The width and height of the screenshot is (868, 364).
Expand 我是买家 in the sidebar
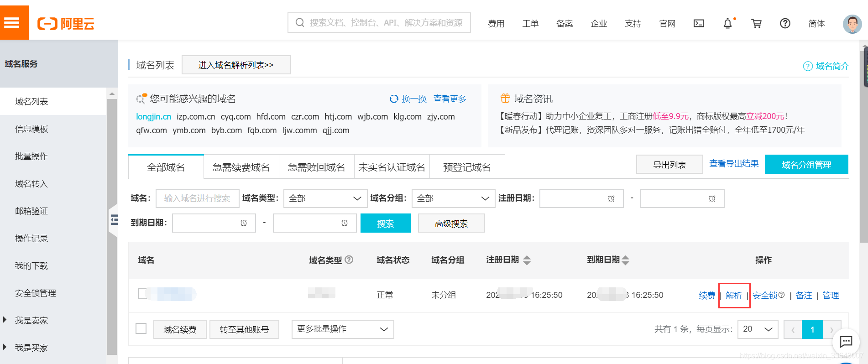(x=5, y=347)
